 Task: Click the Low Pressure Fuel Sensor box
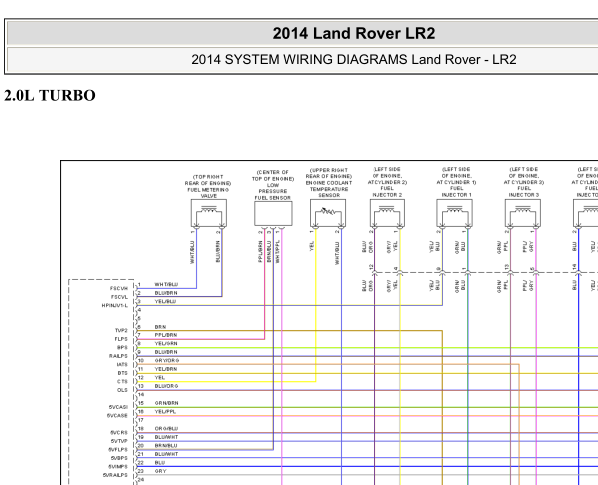tap(273, 213)
